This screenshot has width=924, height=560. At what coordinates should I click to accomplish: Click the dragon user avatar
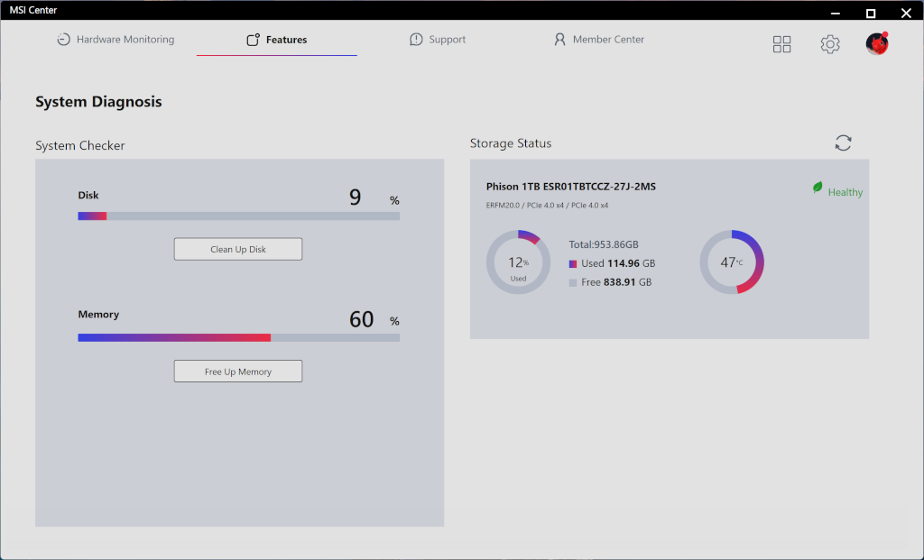pos(877,43)
